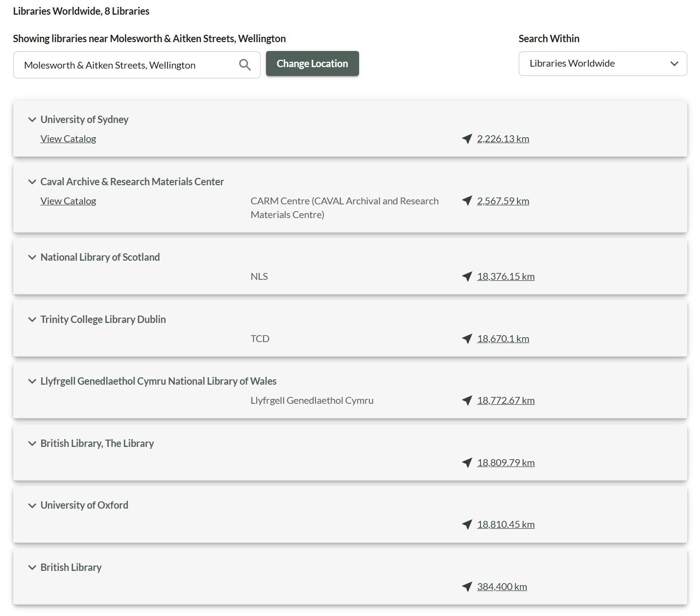Click the Libraries Worldwide, 8 Libraries heading
Viewport: 700px width, 616px height.
coord(81,11)
